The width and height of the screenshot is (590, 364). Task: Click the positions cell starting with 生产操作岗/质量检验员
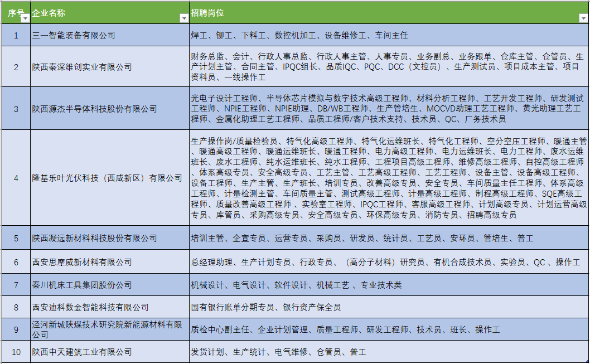[x=389, y=178]
